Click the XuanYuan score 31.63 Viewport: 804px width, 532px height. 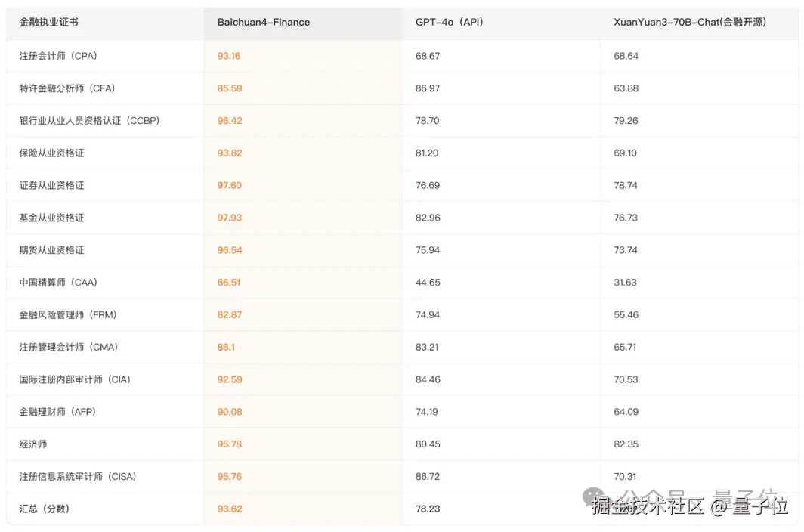pos(626,283)
